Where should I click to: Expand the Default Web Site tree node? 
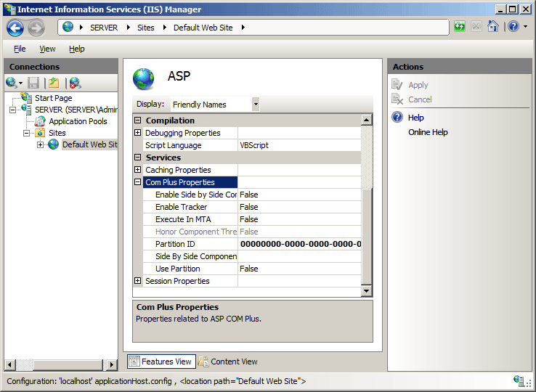pos(41,144)
